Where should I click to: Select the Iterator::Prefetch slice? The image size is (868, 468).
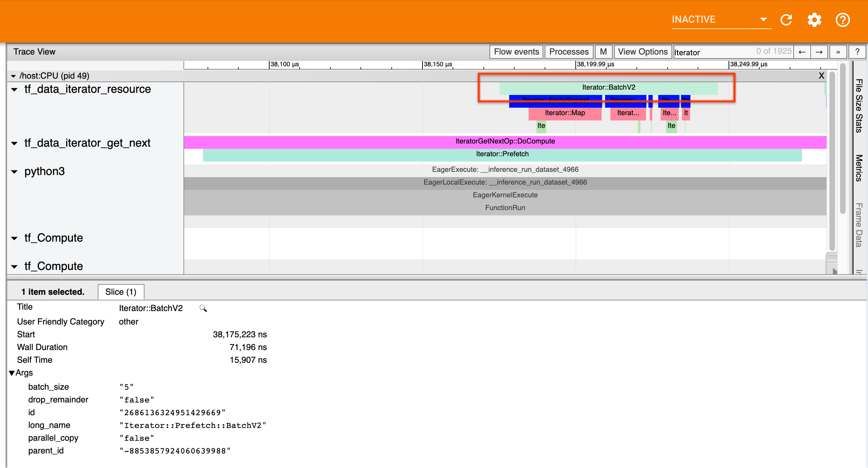502,154
